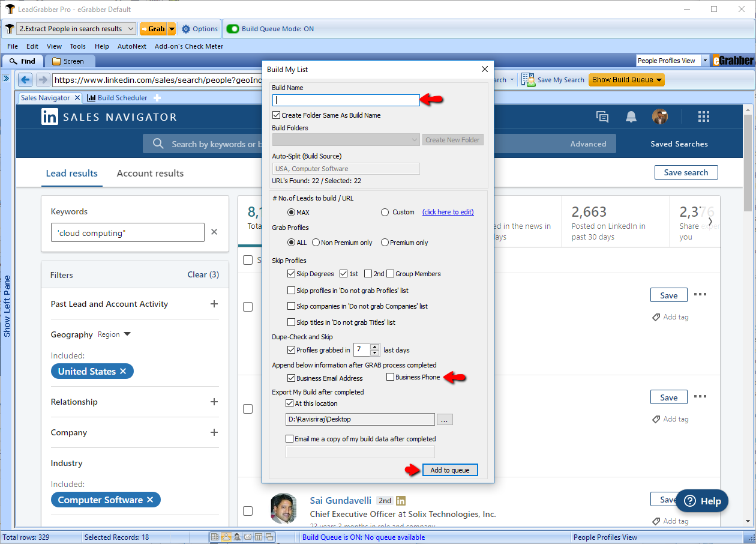Expand Past Lead and Account Activity filter
The image size is (756, 544).
click(214, 304)
